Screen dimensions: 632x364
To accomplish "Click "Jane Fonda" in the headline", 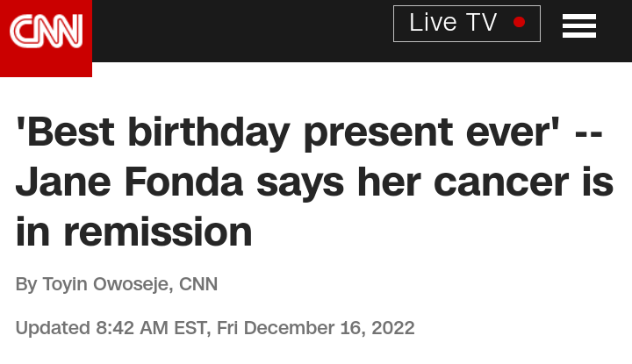I will [x=130, y=182].
